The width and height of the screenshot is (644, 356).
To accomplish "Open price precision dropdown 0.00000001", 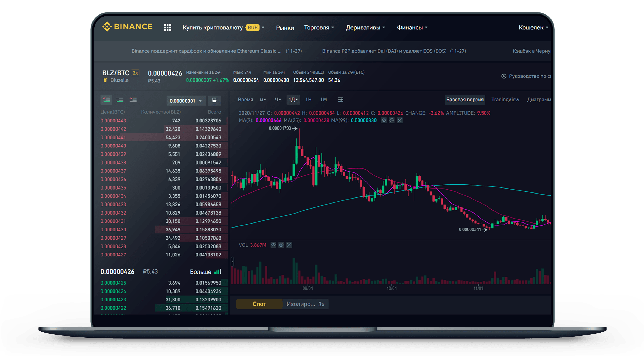I will point(186,101).
